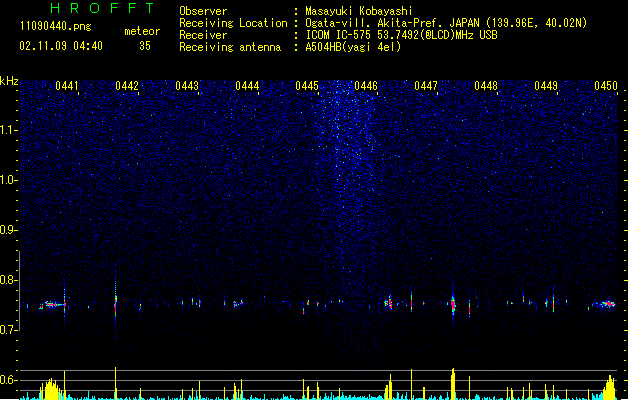This screenshot has width=629, height=400.
Task: Click the long echo trace before 0441
Action: coord(52,305)
